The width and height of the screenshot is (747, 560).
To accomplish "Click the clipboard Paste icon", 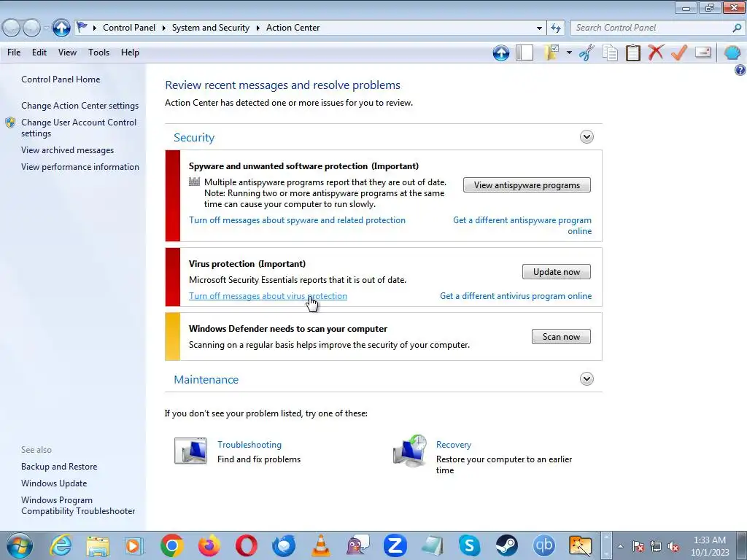I will click(633, 52).
